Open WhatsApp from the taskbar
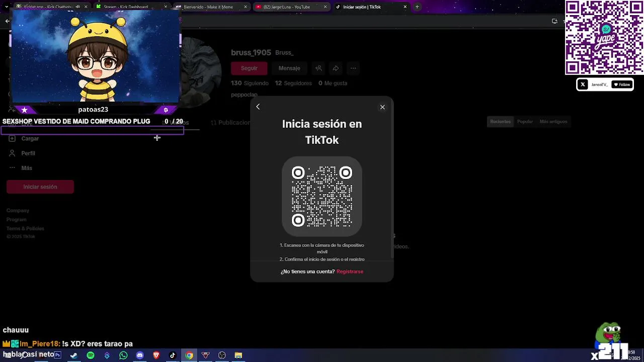 [123, 355]
